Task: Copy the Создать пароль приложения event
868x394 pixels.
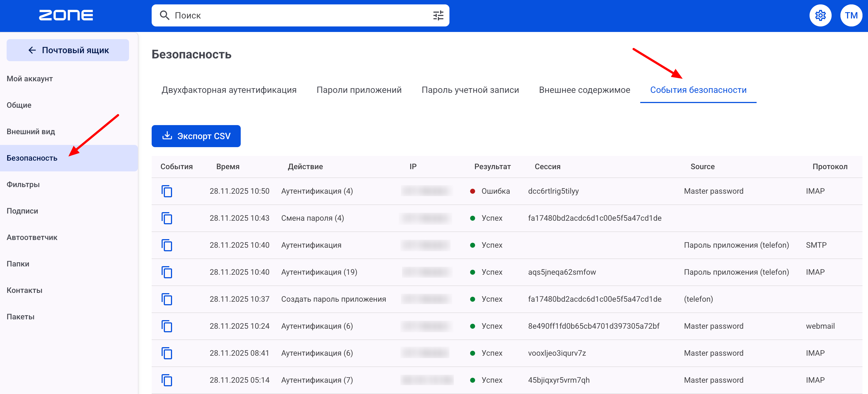Action: point(167,299)
